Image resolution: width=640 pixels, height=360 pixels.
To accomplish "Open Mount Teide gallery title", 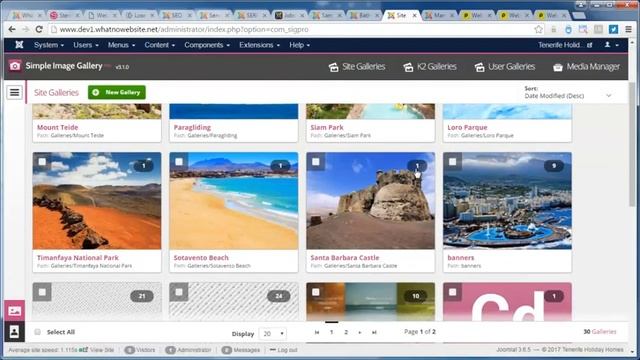I will coord(58,127).
